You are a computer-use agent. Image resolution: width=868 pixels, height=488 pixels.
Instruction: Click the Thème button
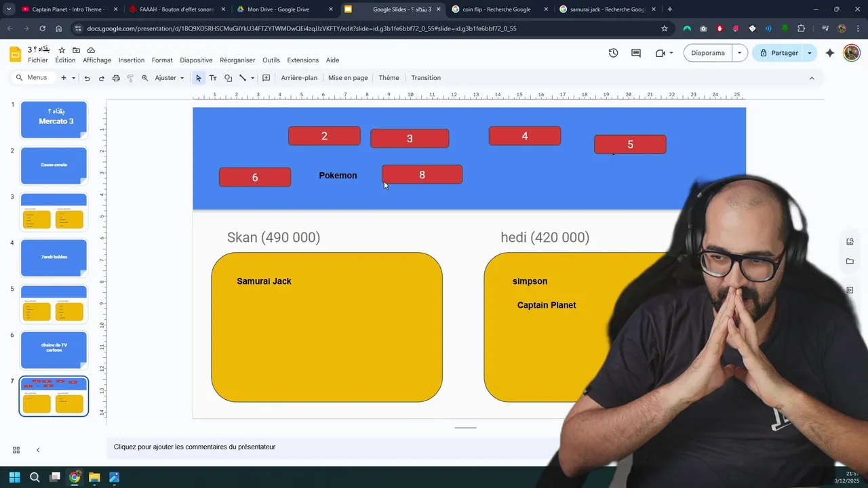pyautogui.click(x=389, y=78)
